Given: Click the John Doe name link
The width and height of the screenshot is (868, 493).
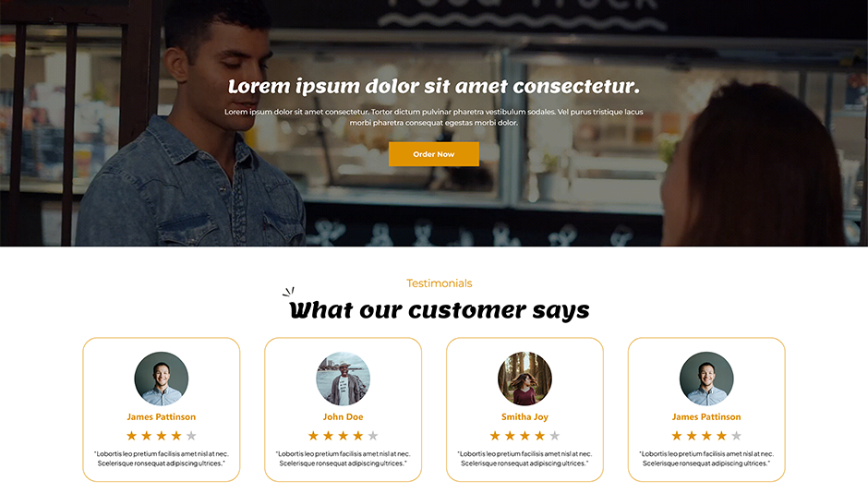Looking at the screenshot, I should coord(343,416).
